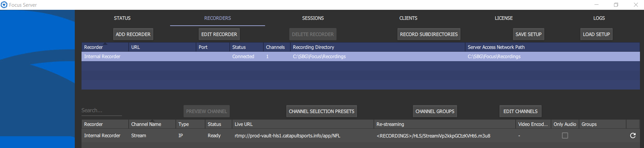Go to the CLIENTS tab
Screen dimensions: 644x148
(408, 18)
